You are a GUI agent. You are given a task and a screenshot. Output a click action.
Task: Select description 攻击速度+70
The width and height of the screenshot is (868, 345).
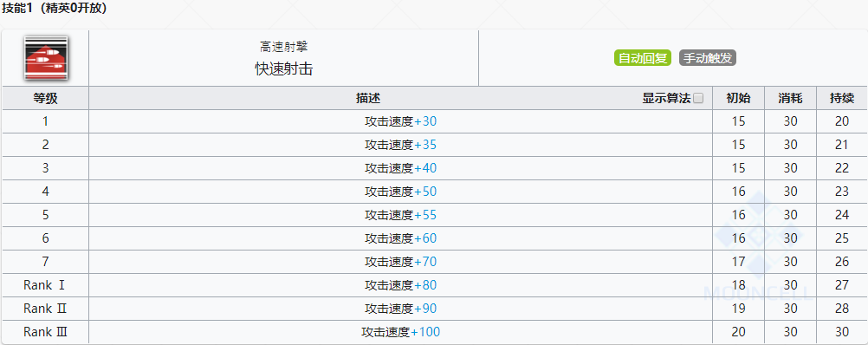pyautogui.click(x=401, y=262)
